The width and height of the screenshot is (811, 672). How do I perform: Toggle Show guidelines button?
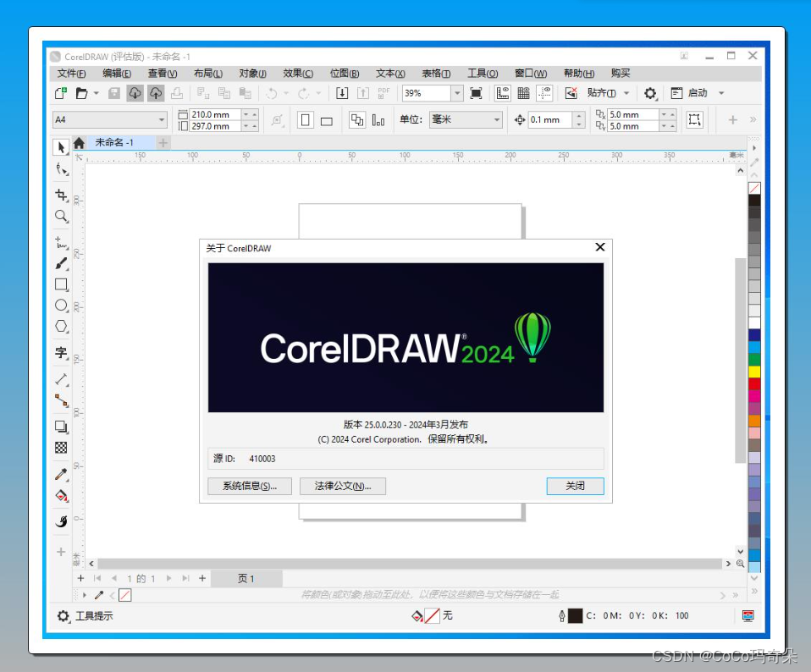point(544,93)
